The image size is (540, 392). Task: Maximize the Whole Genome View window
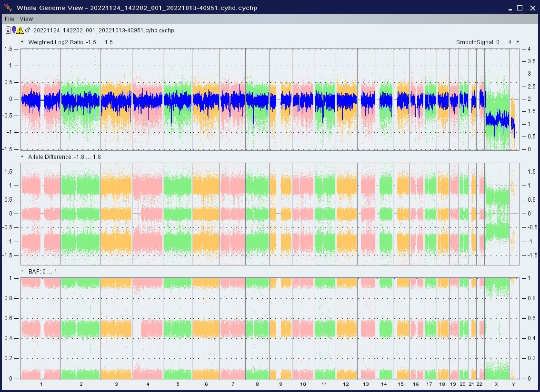point(520,8)
